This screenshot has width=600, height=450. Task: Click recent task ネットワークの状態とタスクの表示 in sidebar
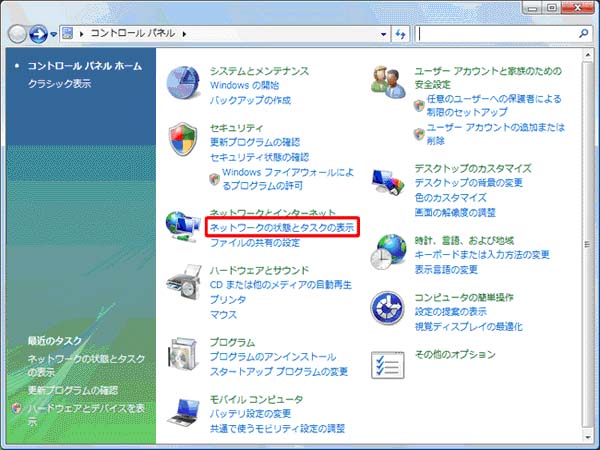pos(86,365)
